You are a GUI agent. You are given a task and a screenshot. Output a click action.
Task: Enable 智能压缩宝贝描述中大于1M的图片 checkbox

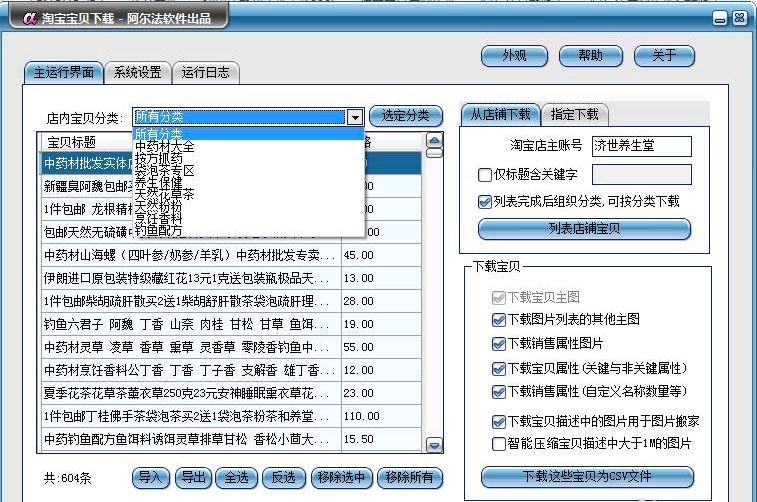pyautogui.click(x=499, y=444)
